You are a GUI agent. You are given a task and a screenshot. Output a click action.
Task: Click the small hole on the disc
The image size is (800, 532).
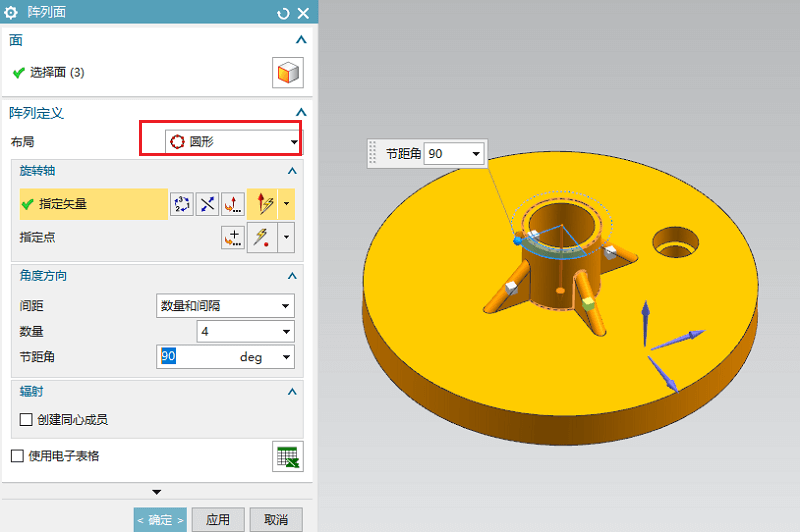[676, 243]
